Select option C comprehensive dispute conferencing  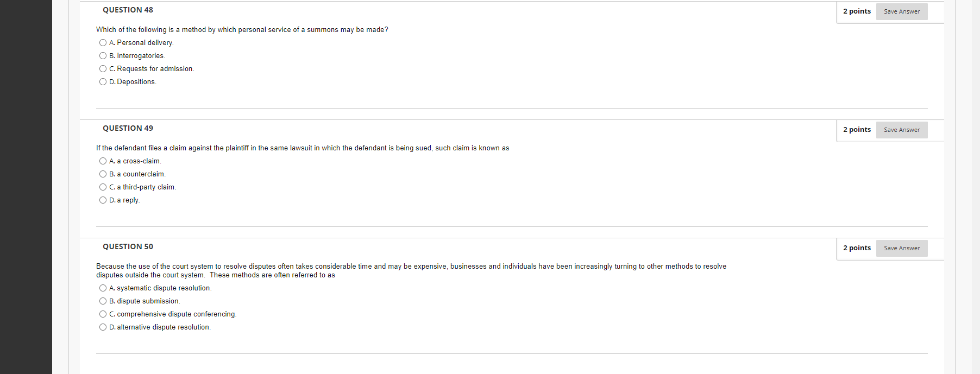103,314
